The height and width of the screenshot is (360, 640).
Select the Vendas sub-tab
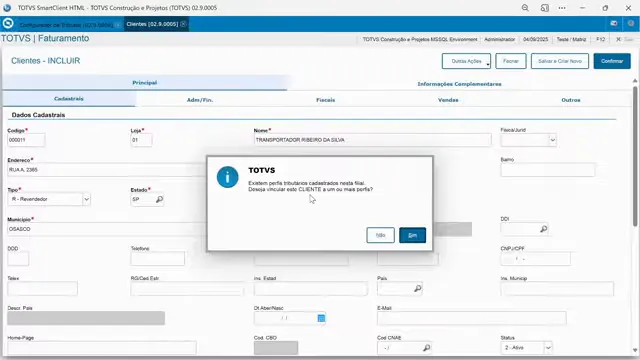448,100
